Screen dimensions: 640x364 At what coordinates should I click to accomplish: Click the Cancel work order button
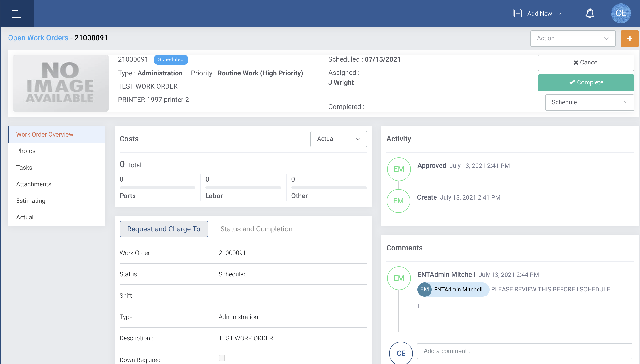pos(586,63)
